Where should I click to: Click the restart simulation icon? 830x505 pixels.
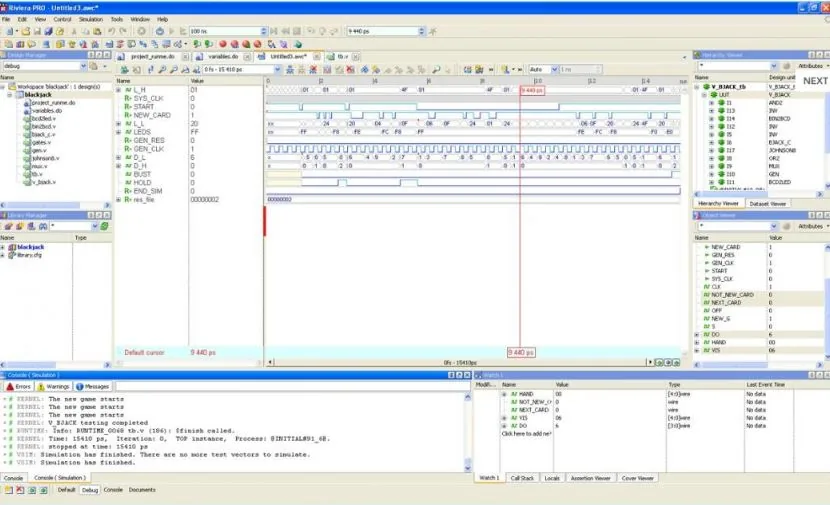click(x=160, y=31)
